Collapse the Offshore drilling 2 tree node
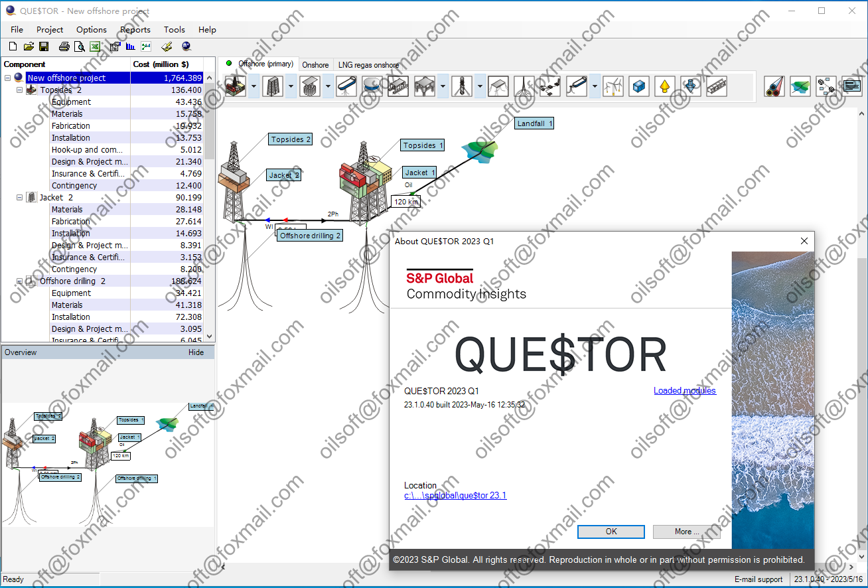This screenshot has width=868, height=588. click(x=20, y=281)
